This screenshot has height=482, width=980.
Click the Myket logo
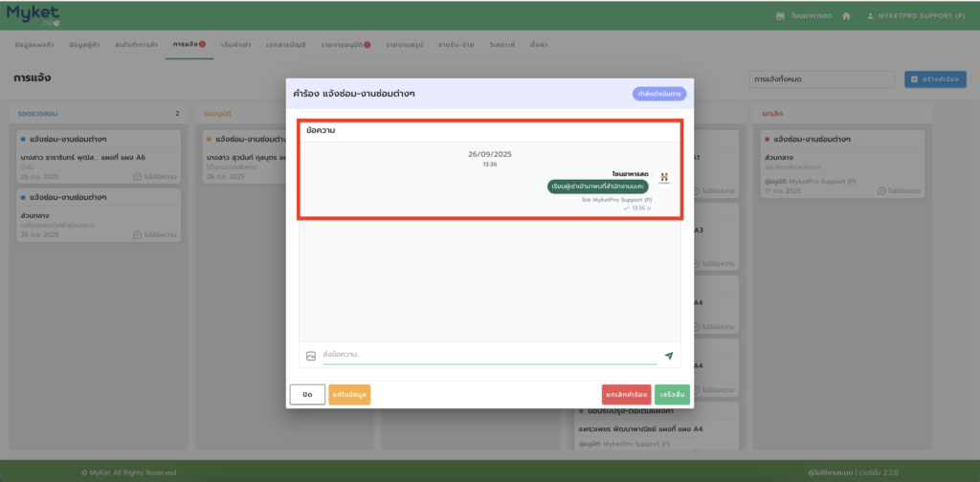pyautogui.click(x=33, y=14)
